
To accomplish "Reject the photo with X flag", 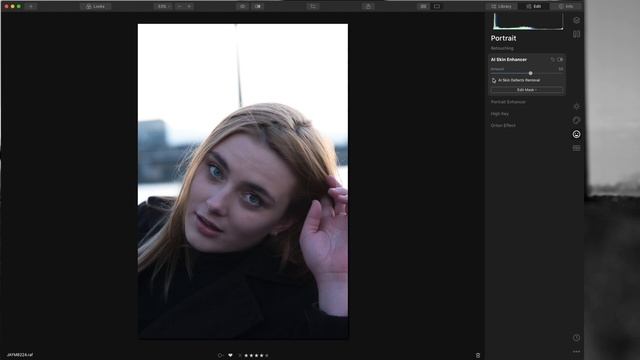I will 240,356.
